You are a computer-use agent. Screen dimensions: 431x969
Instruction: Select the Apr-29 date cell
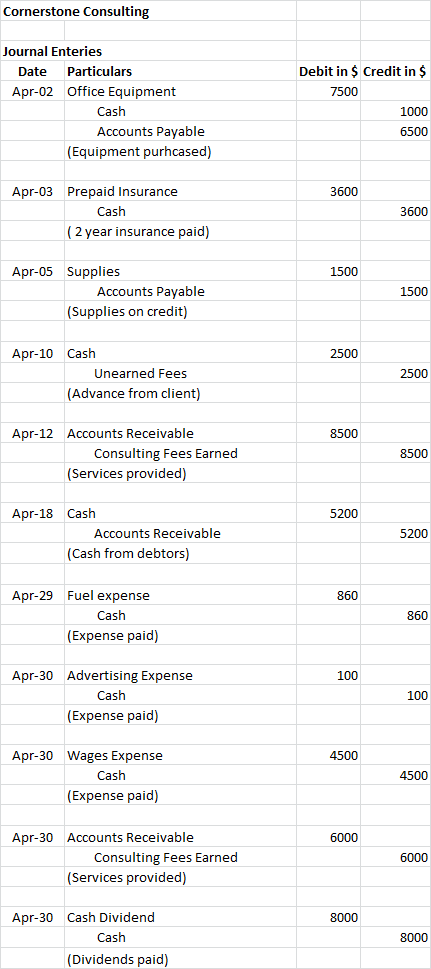[x=33, y=596]
